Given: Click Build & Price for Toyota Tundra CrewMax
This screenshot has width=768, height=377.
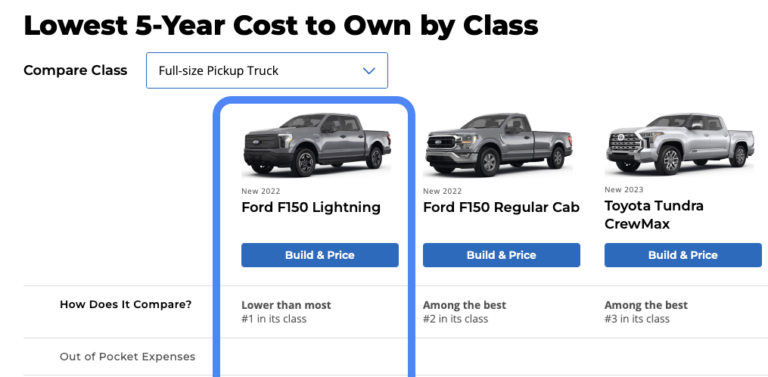Looking at the screenshot, I should (x=683, y=255).
